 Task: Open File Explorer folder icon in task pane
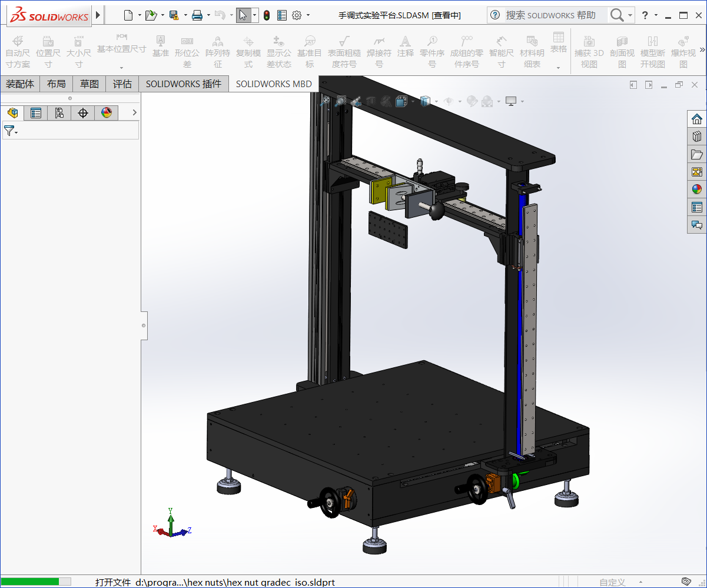click(697, 154)
